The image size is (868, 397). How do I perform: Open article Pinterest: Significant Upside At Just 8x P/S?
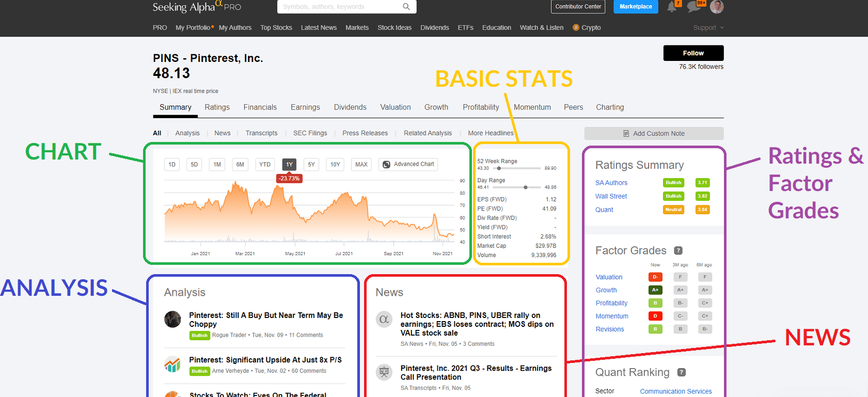pos(265,360)
